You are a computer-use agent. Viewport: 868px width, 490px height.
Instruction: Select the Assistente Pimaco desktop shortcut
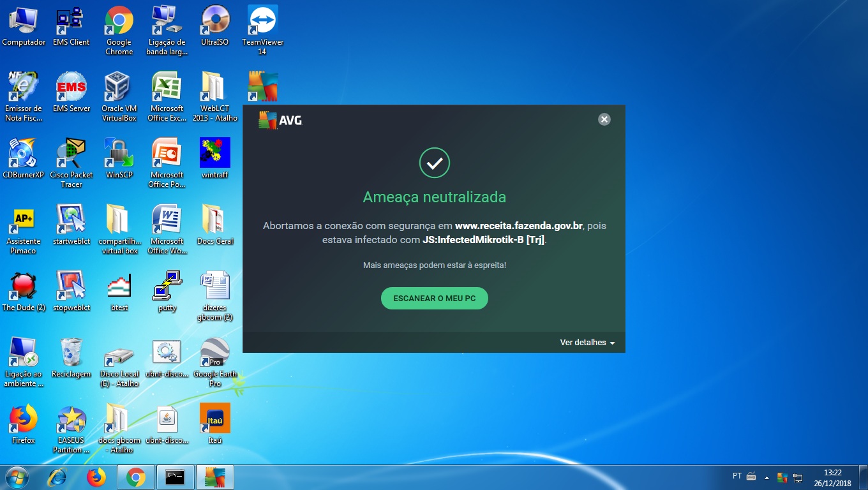tap(24, 230)
